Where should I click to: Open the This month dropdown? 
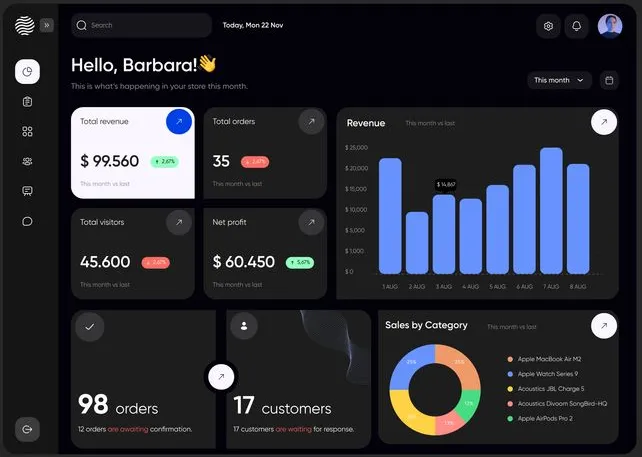pos(559,80)
